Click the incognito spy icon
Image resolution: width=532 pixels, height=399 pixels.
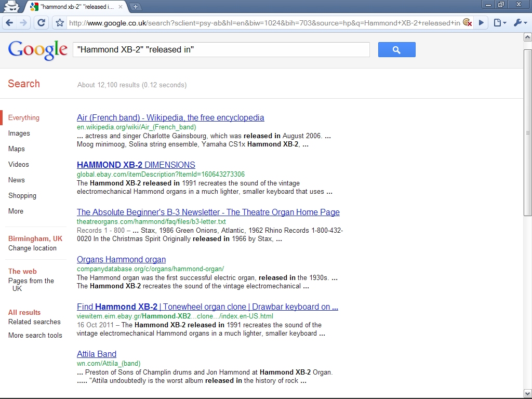click(x=11, y=6)
